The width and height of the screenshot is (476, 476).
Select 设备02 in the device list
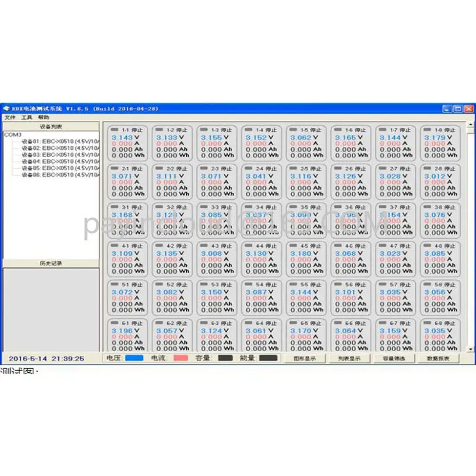(x=61, y=148)
